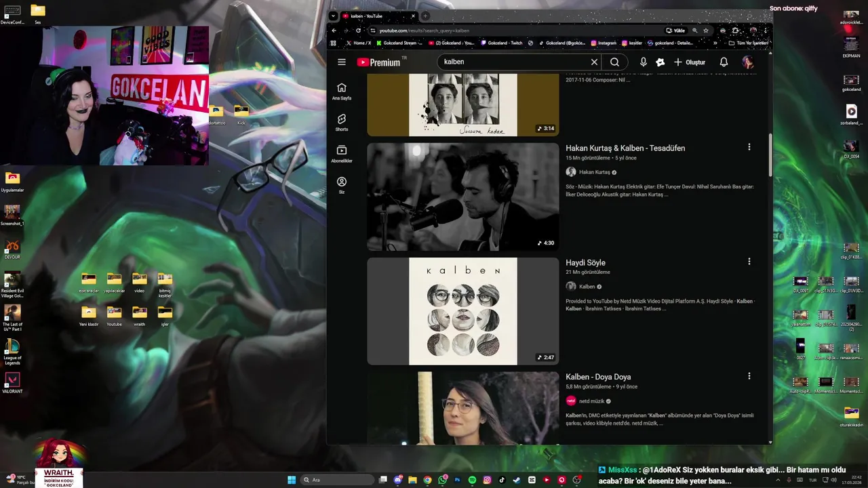Open the Chrome tab search dropdown
This screenshot has height=488, width=868.
point(333,16)
